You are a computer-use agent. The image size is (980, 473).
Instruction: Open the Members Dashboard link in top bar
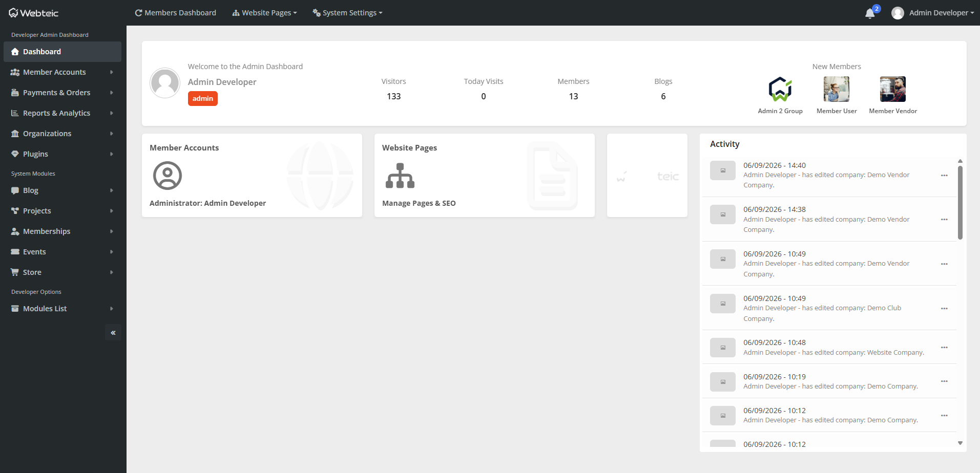(175, 13)
